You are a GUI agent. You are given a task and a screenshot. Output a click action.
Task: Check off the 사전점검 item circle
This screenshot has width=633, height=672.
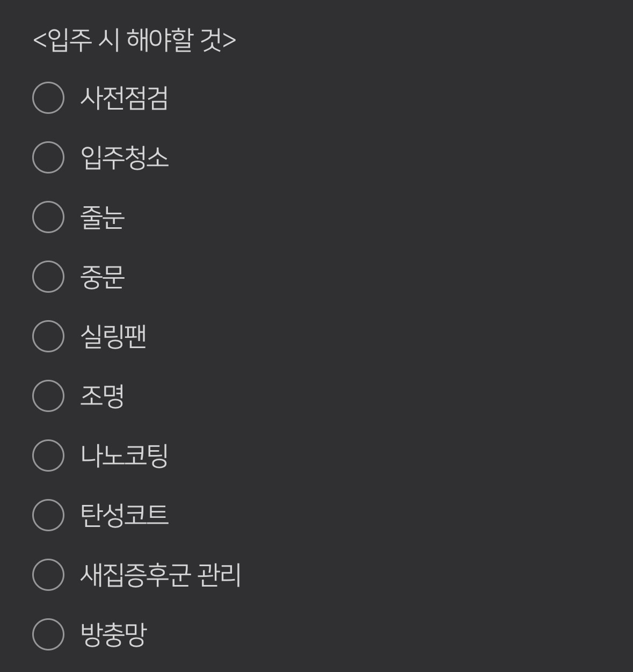pos(48,98)
